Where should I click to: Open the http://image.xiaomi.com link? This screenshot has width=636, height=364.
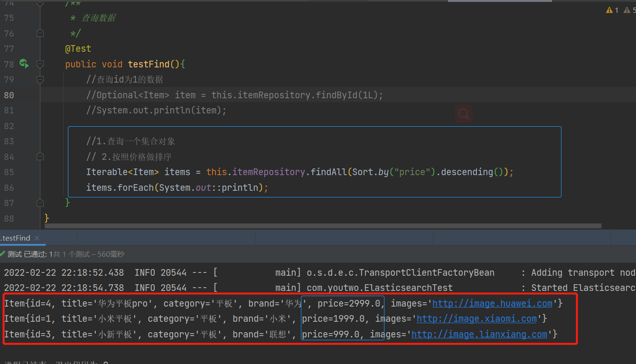coord(477,318)
